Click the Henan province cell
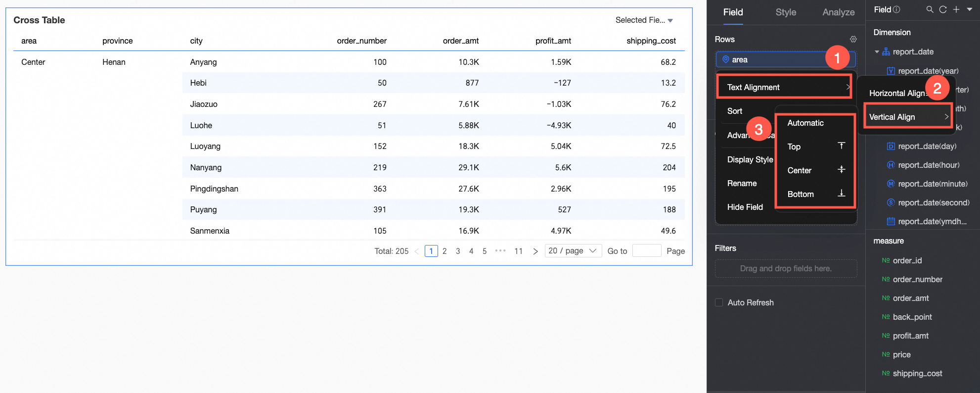Viewport: 980px width, 393px height. pos(114,62)
